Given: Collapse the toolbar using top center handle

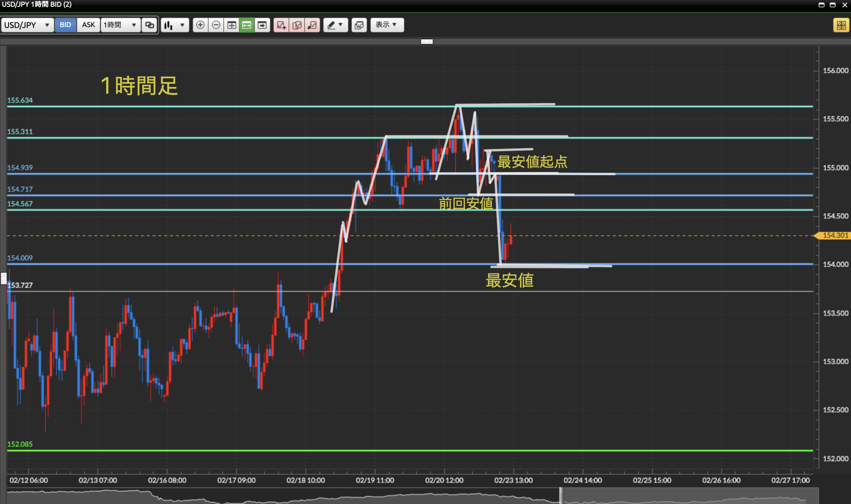Looking at the screenshot, I should point(427,42).
